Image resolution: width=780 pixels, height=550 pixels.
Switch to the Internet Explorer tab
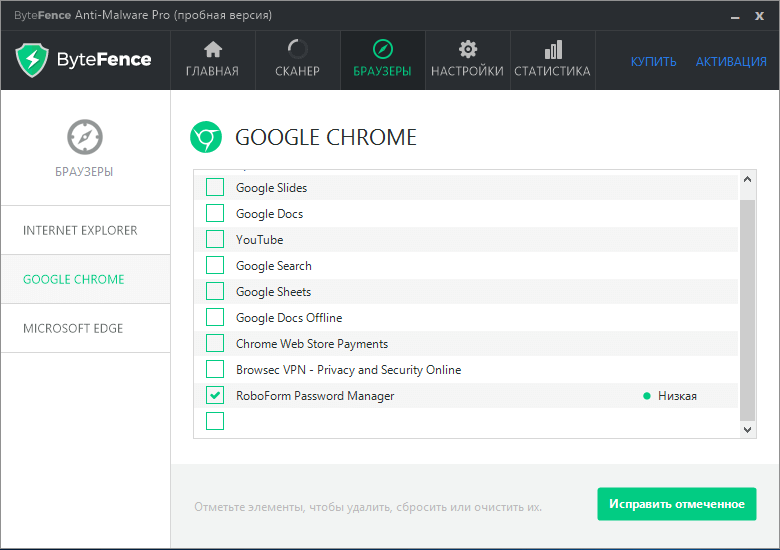coord(80,231)
